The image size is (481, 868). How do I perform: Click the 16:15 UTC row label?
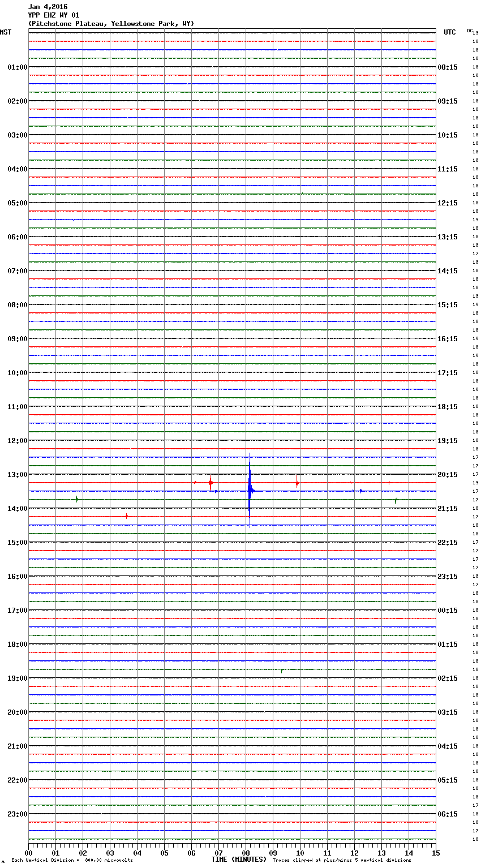(448, 339)
